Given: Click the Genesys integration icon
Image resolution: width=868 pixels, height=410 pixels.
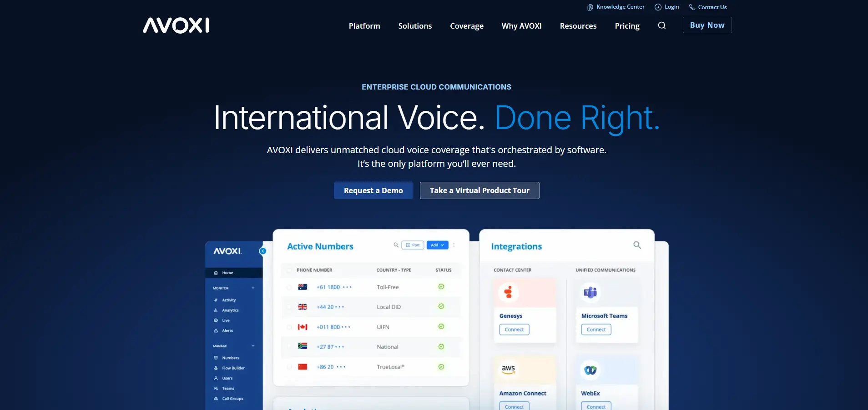Looking at the screenshot, I should click(508, 292).
